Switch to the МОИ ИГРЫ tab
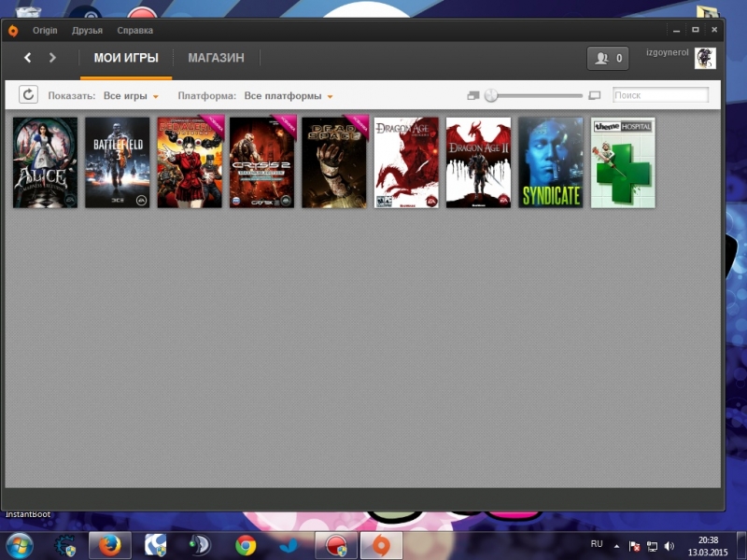 (x=126, y=58)
